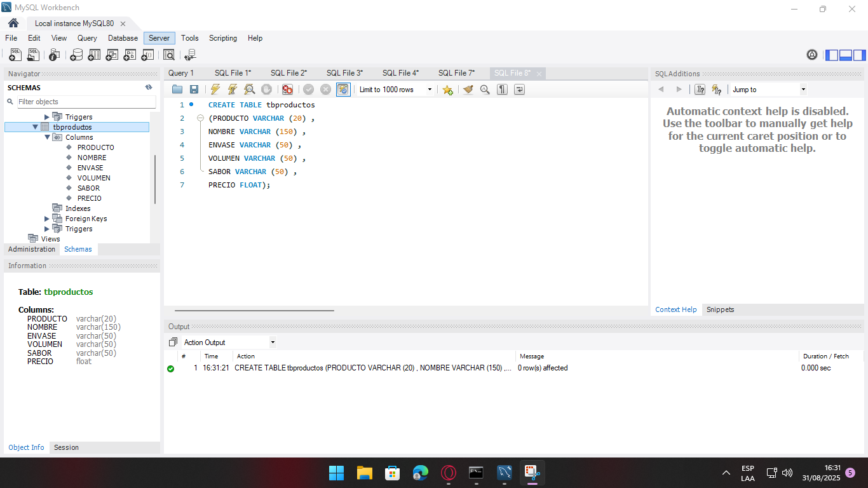Open a script file in the editor
Viewport: 868px width, 488px height.
click(x=177, y=90)
